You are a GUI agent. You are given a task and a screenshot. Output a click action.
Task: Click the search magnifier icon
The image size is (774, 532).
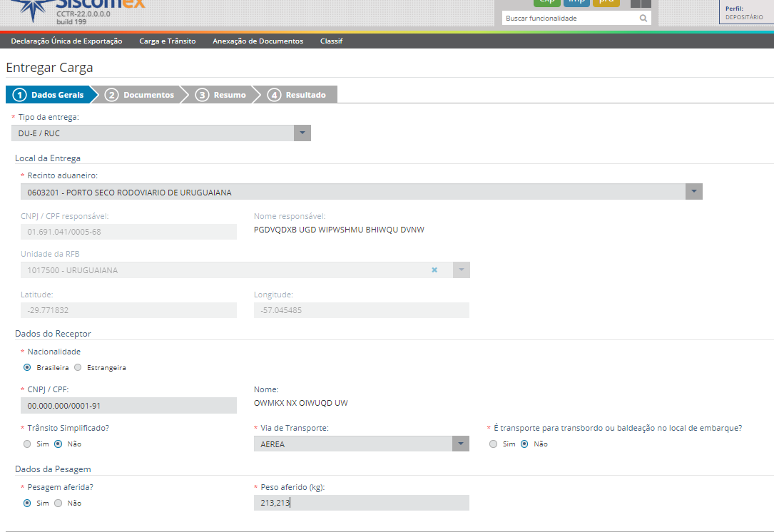[x=643, y=19]
